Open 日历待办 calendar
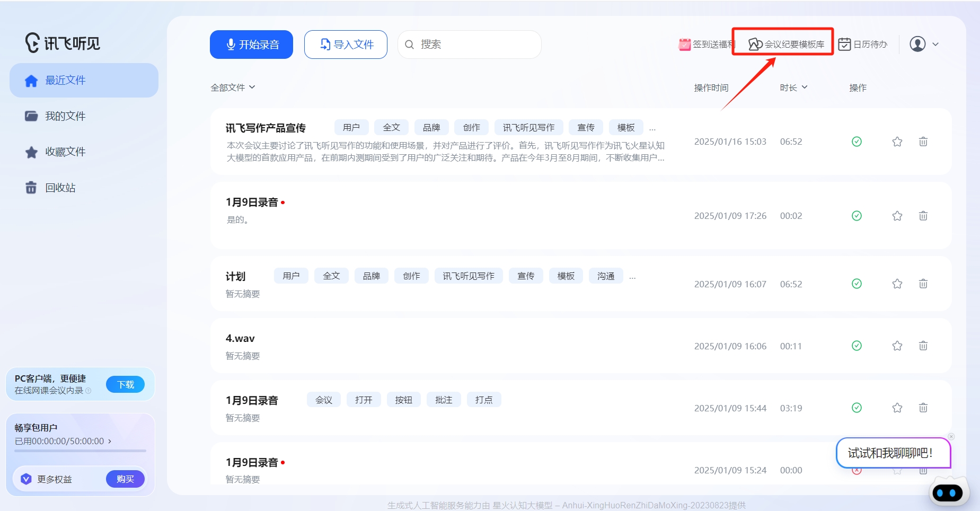Image resolution: width=980 pixels, height=511 pixels. pyautogui.click(x=862, y=44)
